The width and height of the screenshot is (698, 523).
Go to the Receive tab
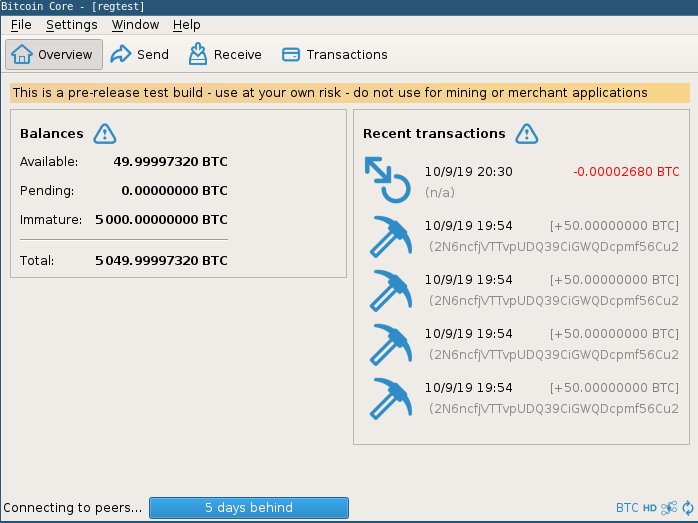click(225, 54)
